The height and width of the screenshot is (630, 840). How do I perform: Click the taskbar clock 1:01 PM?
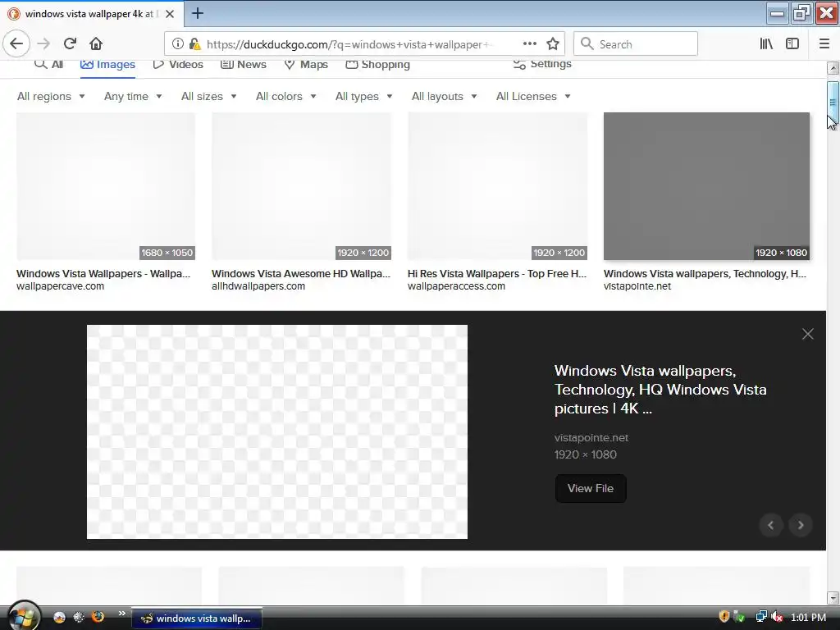click(x=808, y=618)
